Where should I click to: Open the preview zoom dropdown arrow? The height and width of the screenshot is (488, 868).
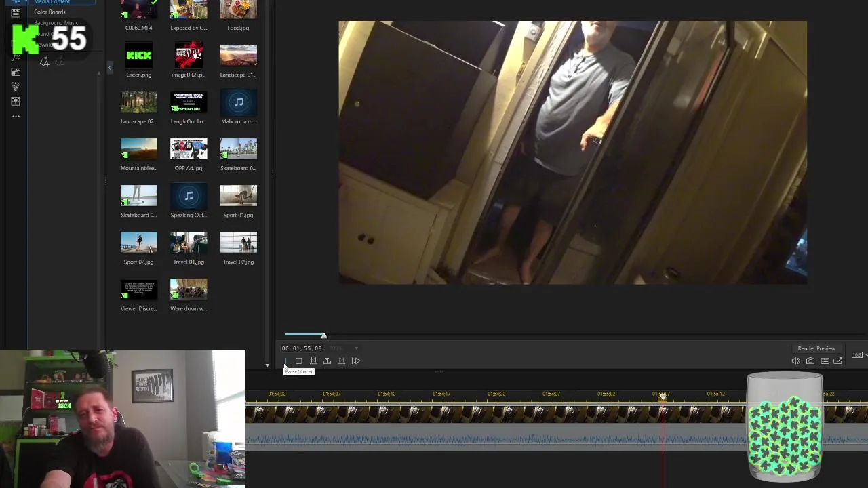click(x=356, y=348)
